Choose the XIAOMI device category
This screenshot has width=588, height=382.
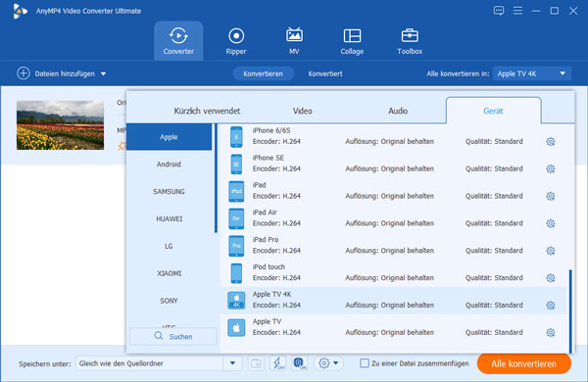pyautogui.click(x=170, y=273)
